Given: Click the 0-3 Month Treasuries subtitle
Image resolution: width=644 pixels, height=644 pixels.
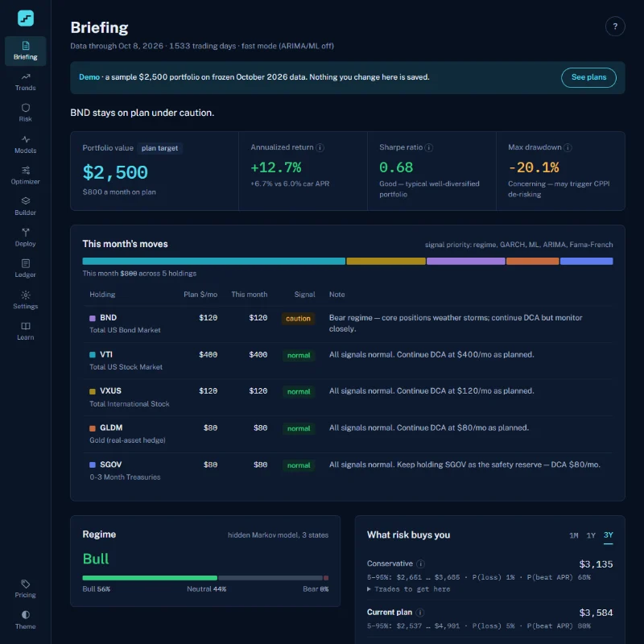Looking at the screenshot, I should point(125,477).
